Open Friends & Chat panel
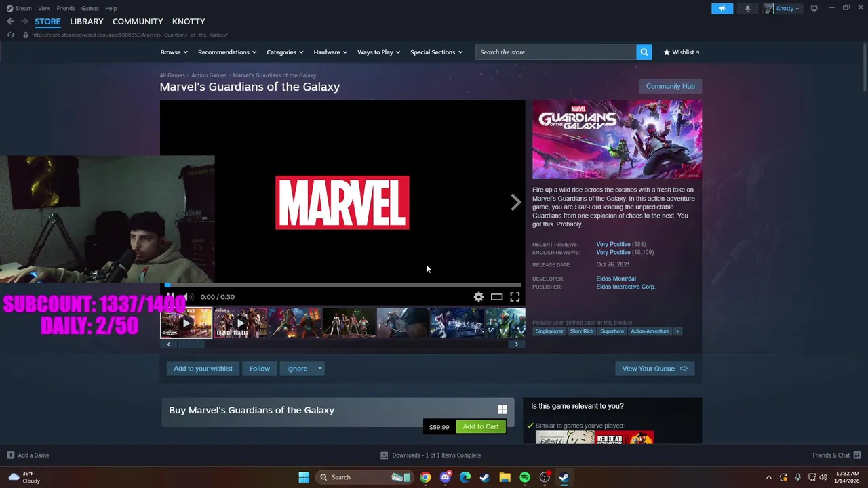868x488 pixels. coord(836,455)
